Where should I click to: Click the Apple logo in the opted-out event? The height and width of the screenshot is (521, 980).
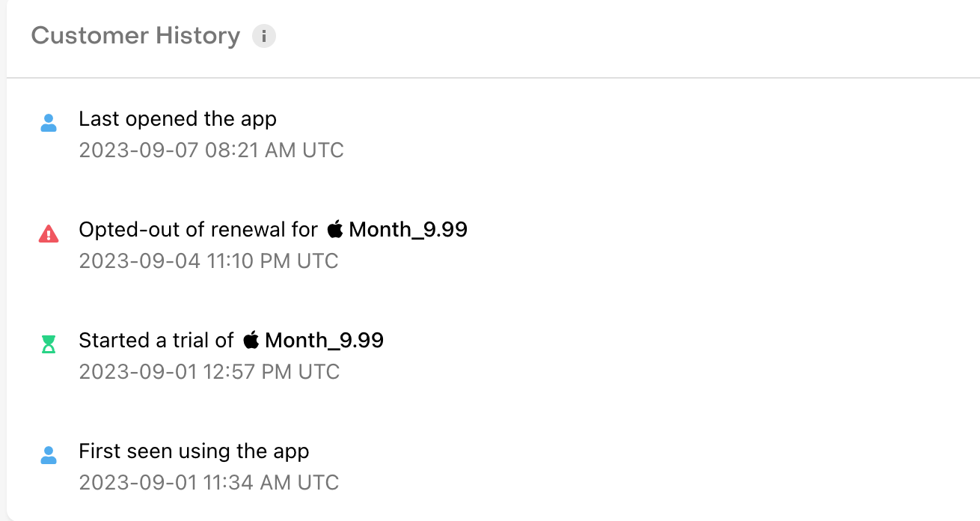335,229
